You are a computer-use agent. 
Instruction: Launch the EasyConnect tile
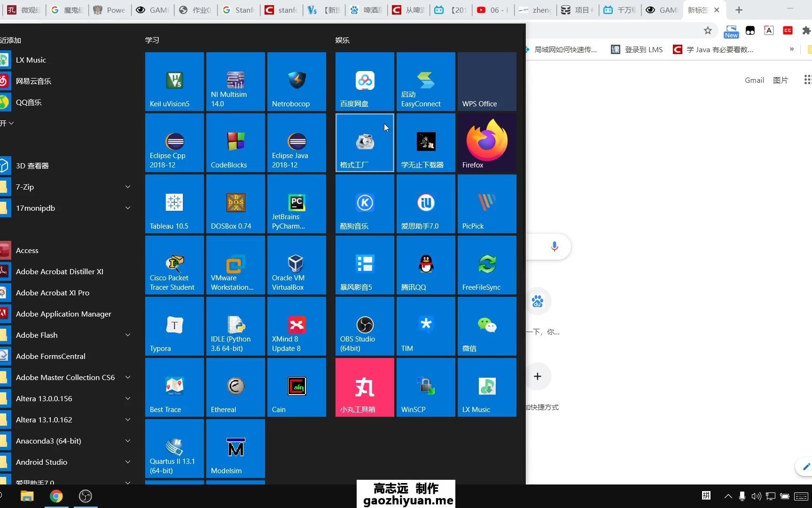(x=426, y=81)
